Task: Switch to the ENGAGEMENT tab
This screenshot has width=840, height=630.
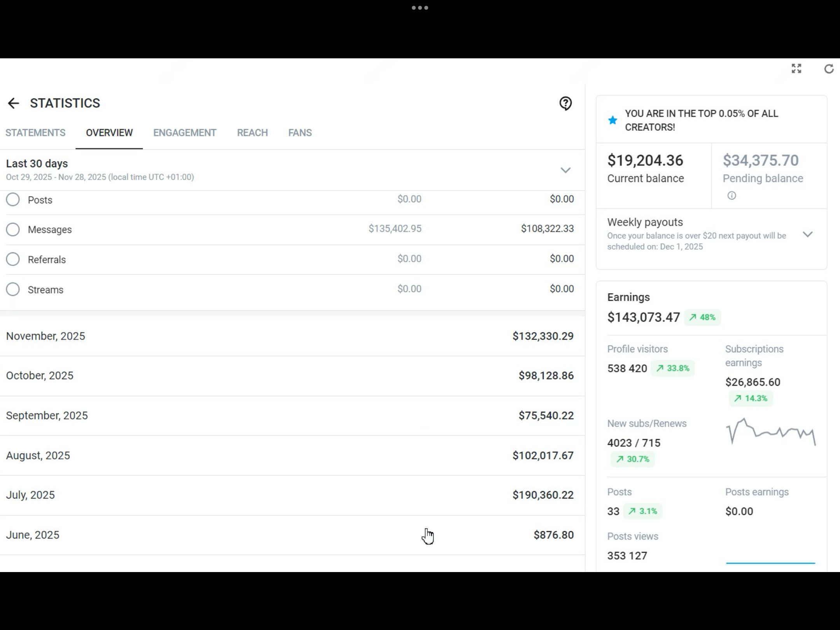Action: (185, 133)
